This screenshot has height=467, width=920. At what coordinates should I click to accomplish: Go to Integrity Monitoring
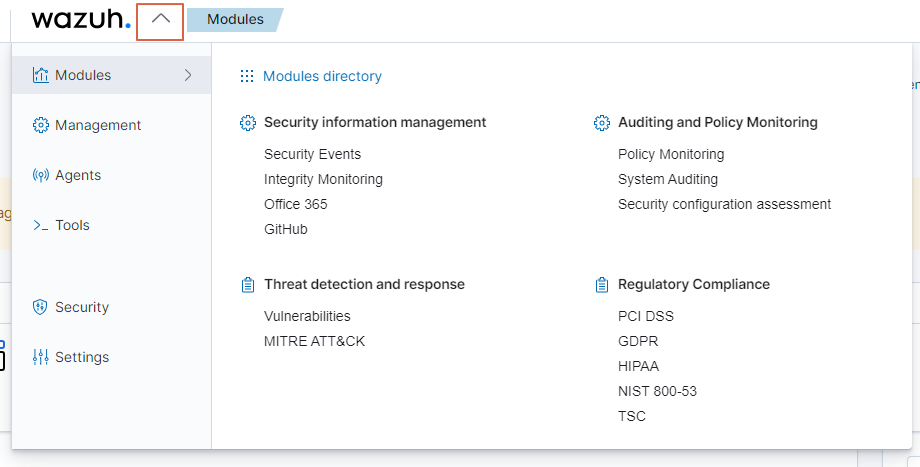pyautogui.click(x=323, y=179)
